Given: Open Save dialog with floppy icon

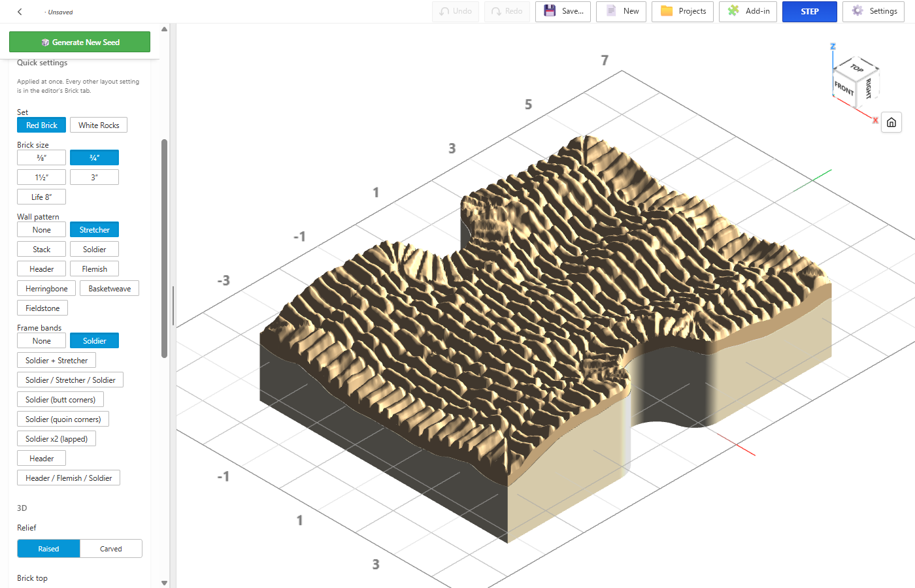Looking at the screenshot, I should 563,12.
